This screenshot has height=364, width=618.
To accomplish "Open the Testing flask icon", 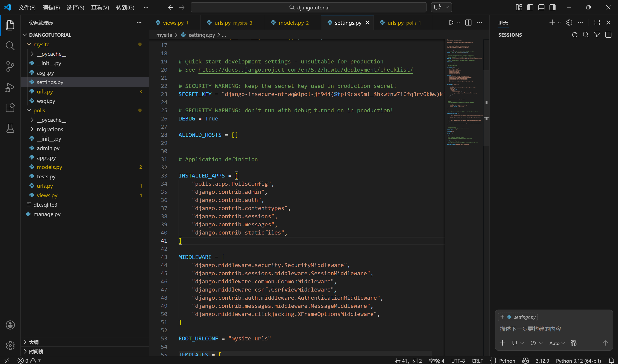I will (x=10, y=128).
